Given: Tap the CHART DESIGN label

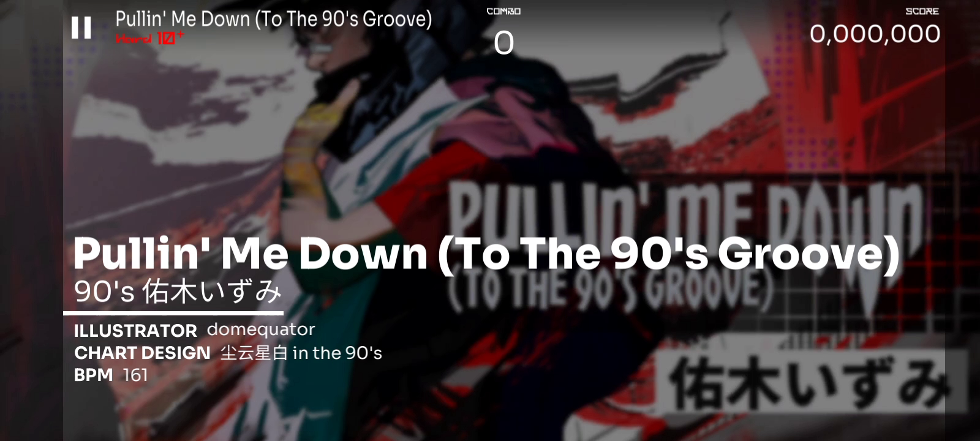Looking at the screenshot, I should click(142, 353).
